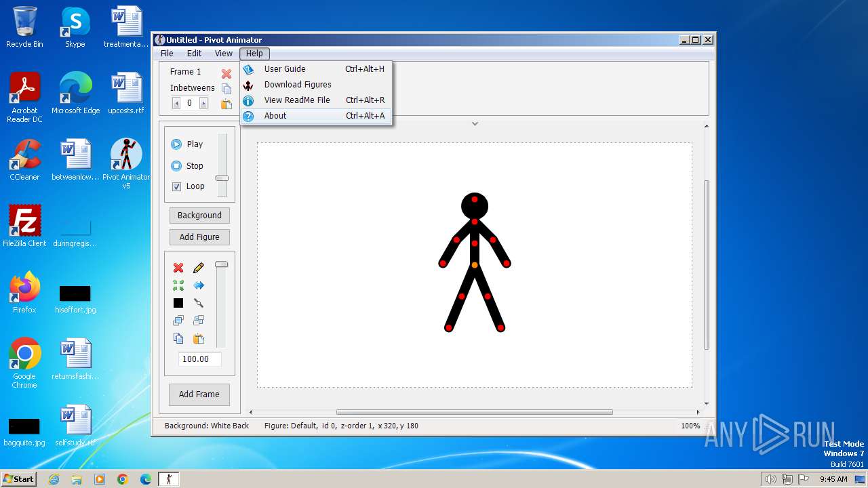Image resolution: width=868 pixels, height=488 pixels.
Task: Open the FileZilla Client desktop icon
Action: tap(24, 226)
